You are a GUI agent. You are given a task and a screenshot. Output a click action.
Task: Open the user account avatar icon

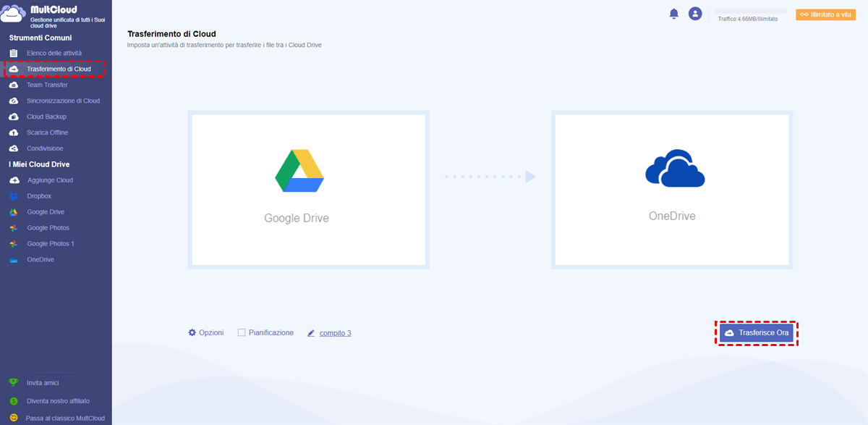tap(695, 14)
